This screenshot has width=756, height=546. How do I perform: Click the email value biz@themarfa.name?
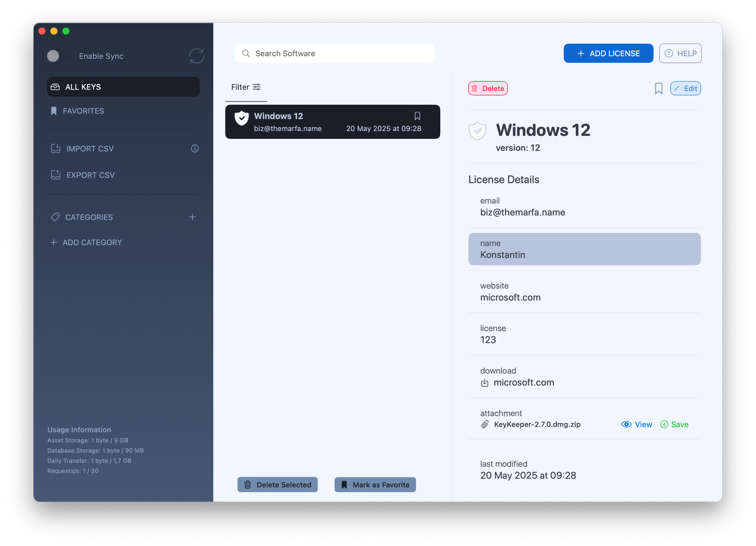pos(523,213)
